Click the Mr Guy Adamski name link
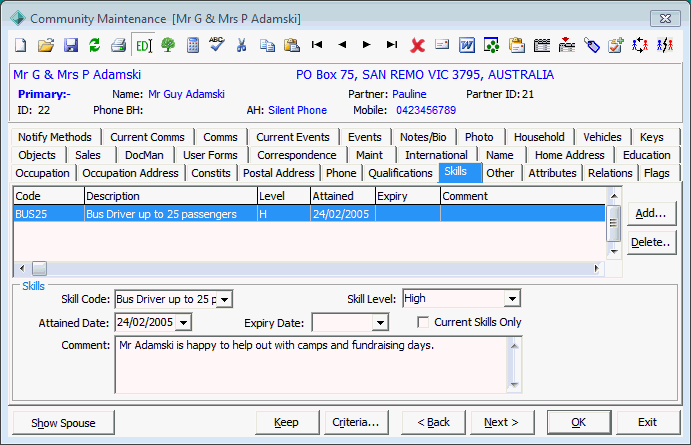This screenshot has width=691, height=445. coord(186,94)
